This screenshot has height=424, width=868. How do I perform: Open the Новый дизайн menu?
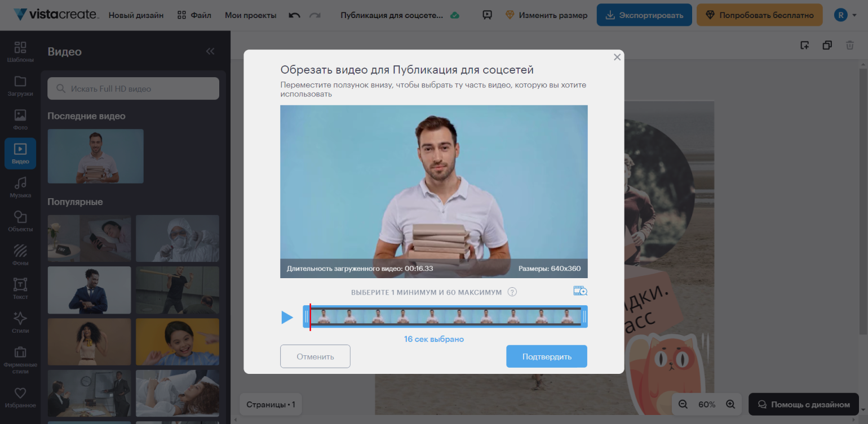point(136,15)
